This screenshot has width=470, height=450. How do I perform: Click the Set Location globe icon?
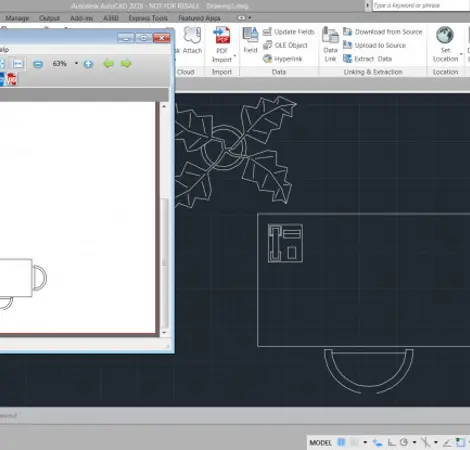tap(445, 35)
